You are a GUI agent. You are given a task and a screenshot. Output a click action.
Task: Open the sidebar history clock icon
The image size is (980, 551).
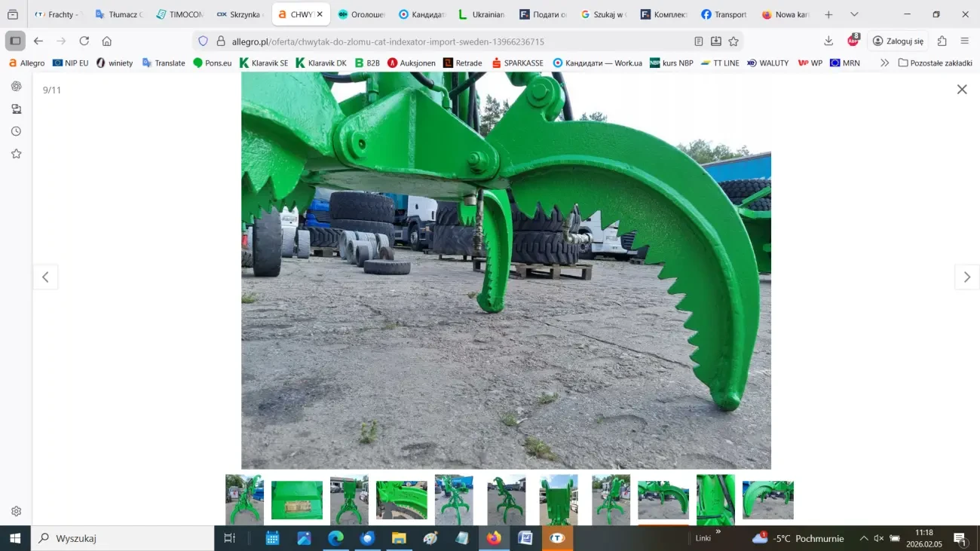coord(16,131)
